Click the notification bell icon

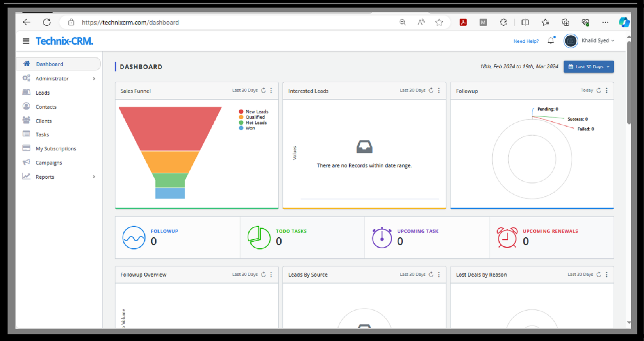pos(551,41)
